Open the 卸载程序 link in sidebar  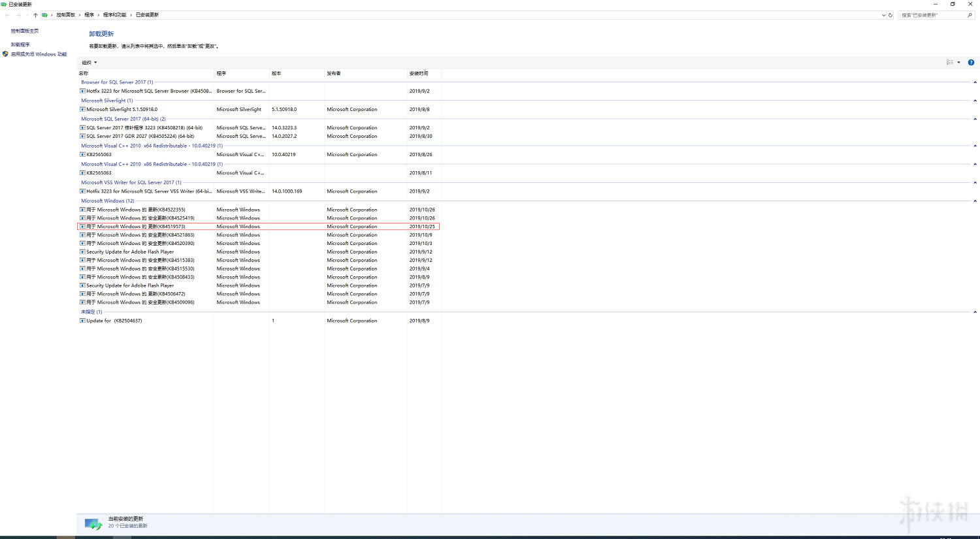20,44
